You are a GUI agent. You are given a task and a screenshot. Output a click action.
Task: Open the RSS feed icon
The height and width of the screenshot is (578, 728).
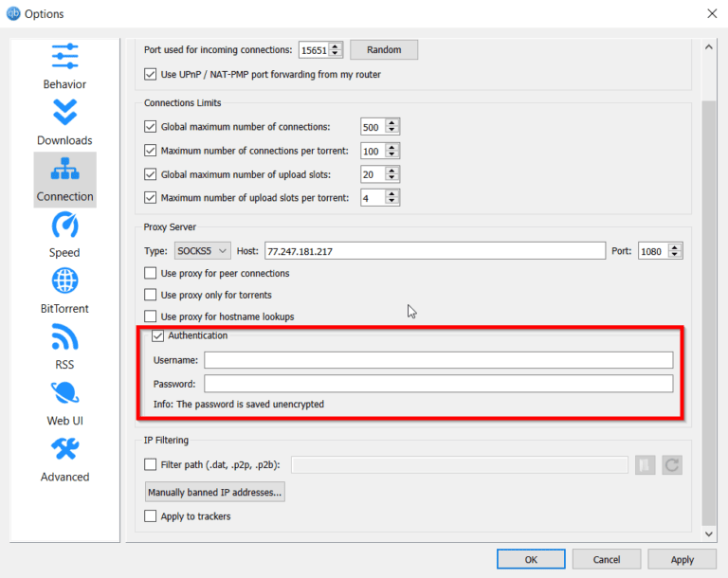[64, 337]
